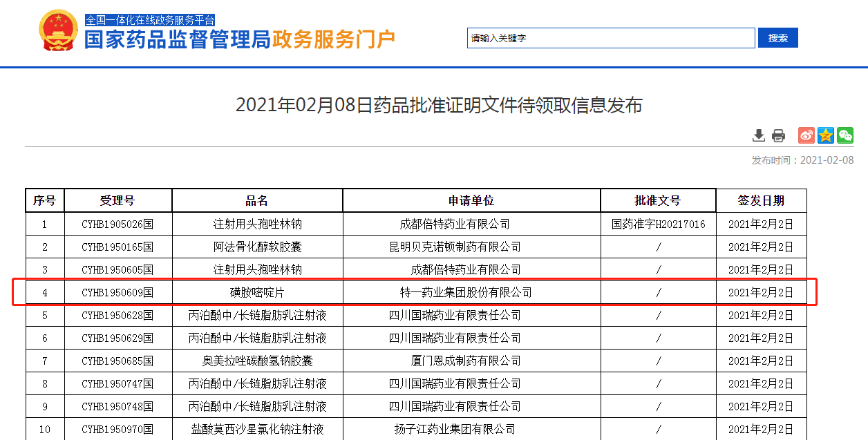The image size is (868, 440).
Task: Click the printer icon
Action: [779, 135]
